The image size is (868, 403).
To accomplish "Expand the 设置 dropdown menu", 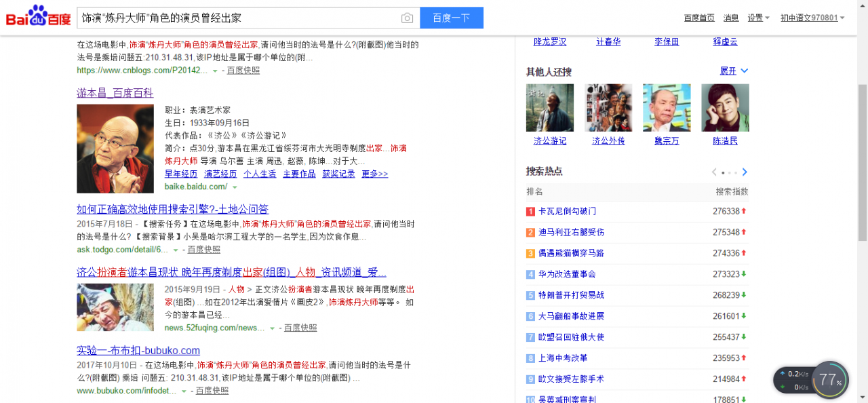I will coord(758,18).
